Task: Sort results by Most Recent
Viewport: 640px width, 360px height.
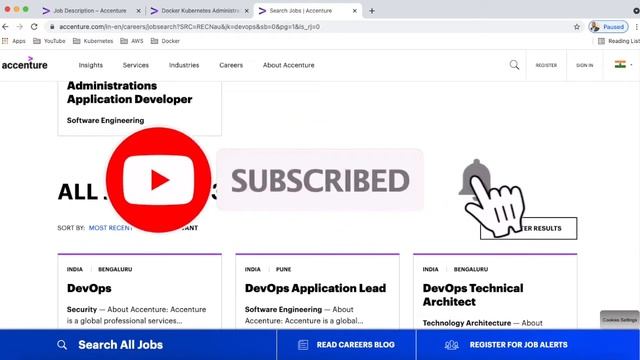Action: point(110,228)
